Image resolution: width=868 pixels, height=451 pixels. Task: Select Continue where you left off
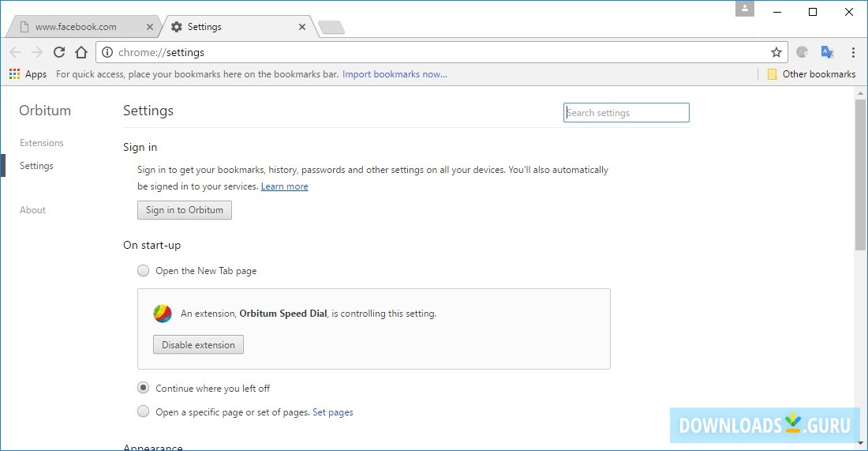pos(143,389)
